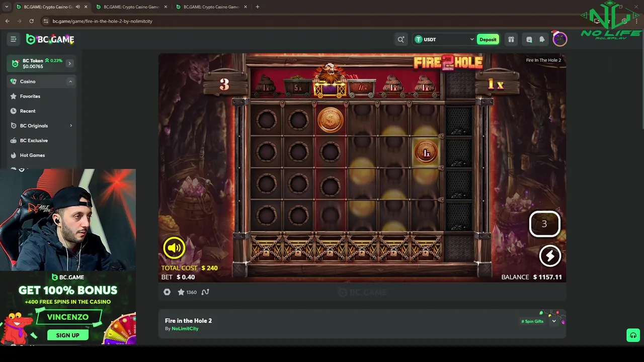Viewport: 644px width, 362px height.
Task: Click the BC.GAME logo
Action: coord(50,39)
